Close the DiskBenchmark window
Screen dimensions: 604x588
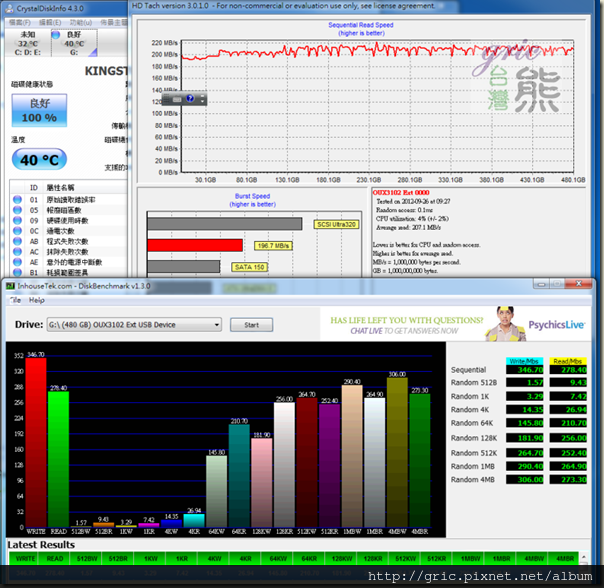(x=579, y=284)
